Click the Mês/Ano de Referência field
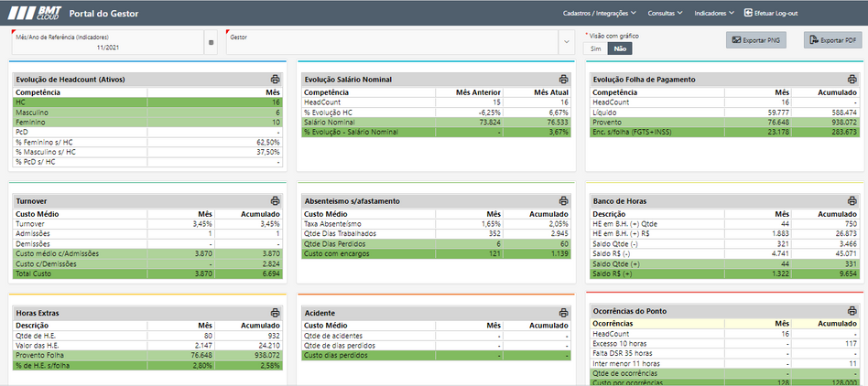 [108, 42]
